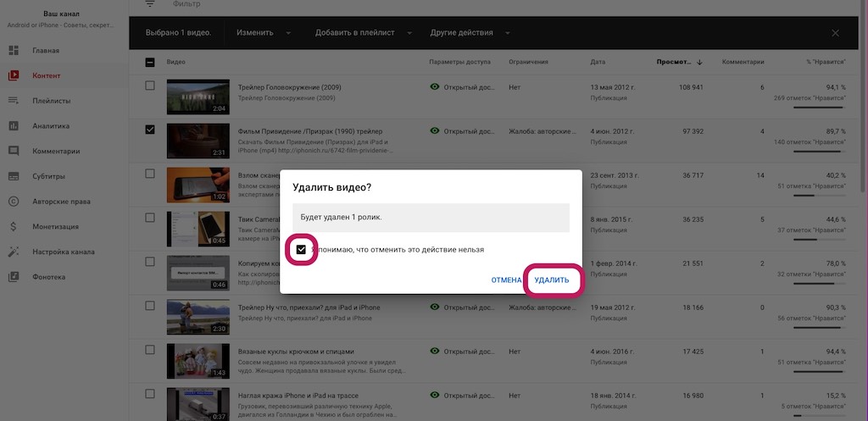Image resolution: width=868 pixels, height=421 pixels.
Task: Go to Аналитика in sidebar menu
Action: point(51,125)
